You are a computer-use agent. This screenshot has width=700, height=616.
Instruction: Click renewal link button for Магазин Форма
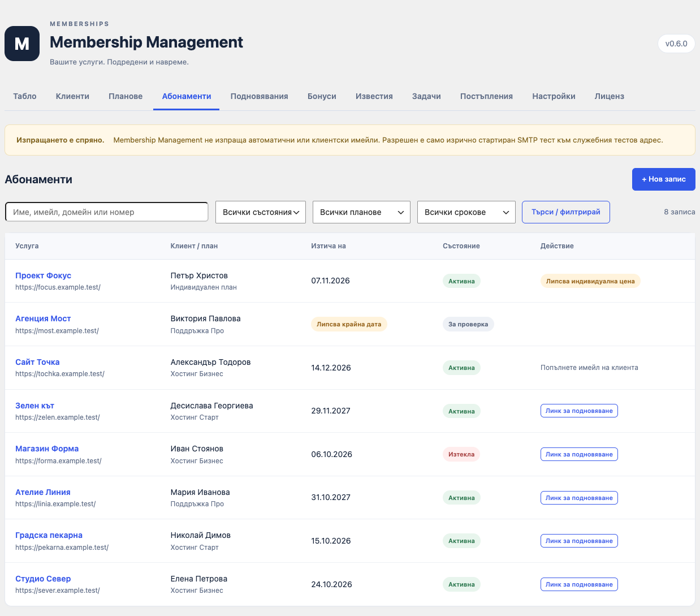(x=579, y=454)
